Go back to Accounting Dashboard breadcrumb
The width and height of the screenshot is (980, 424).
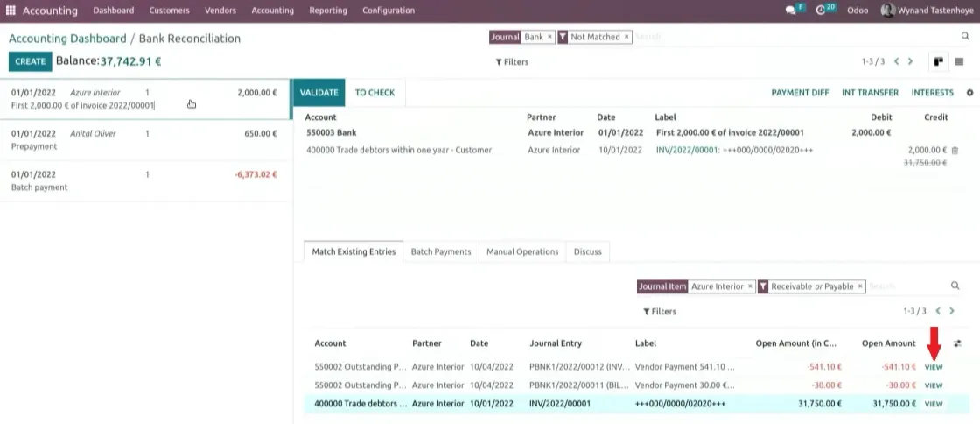(x=67, y=39)
